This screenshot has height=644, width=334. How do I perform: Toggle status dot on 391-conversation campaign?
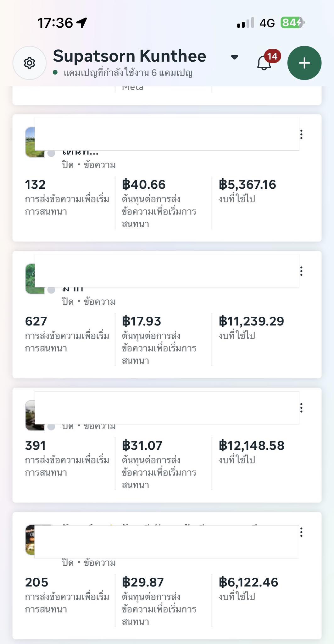51,427
